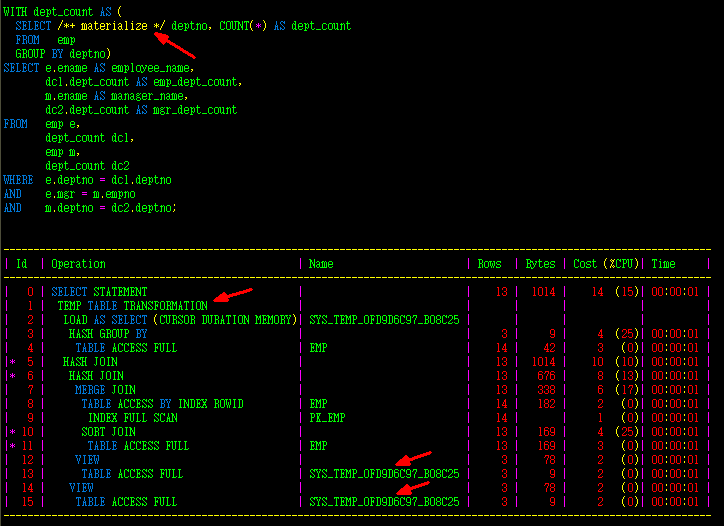Image resolution: width=724 pixels, height=526 pixels.
Task: Click the 'dept_count dc2' table alias
Action: click(x=87, y=166)
